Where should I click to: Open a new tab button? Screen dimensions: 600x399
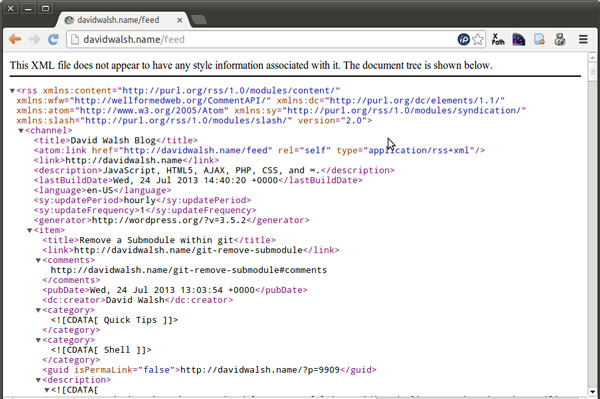coord(199,20)
